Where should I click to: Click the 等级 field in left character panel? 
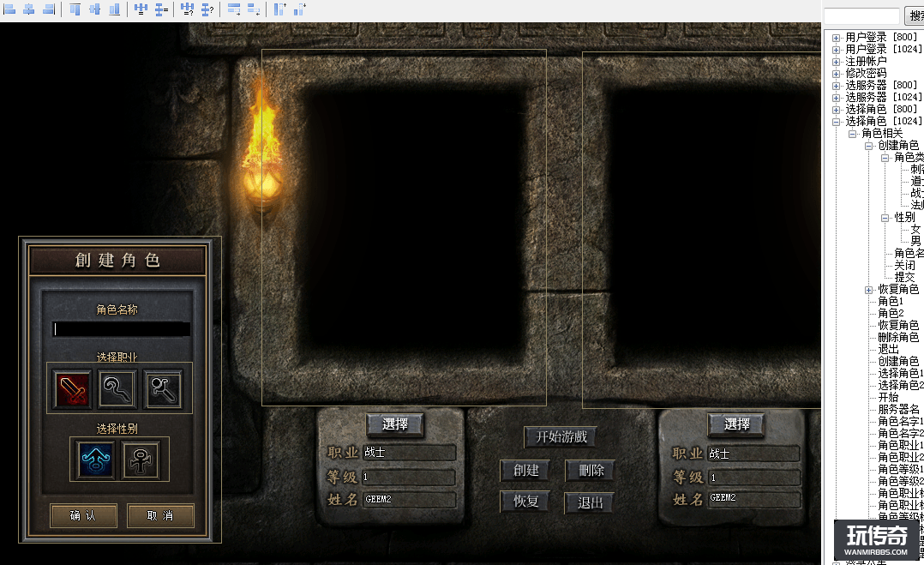(x=409, y=478)
